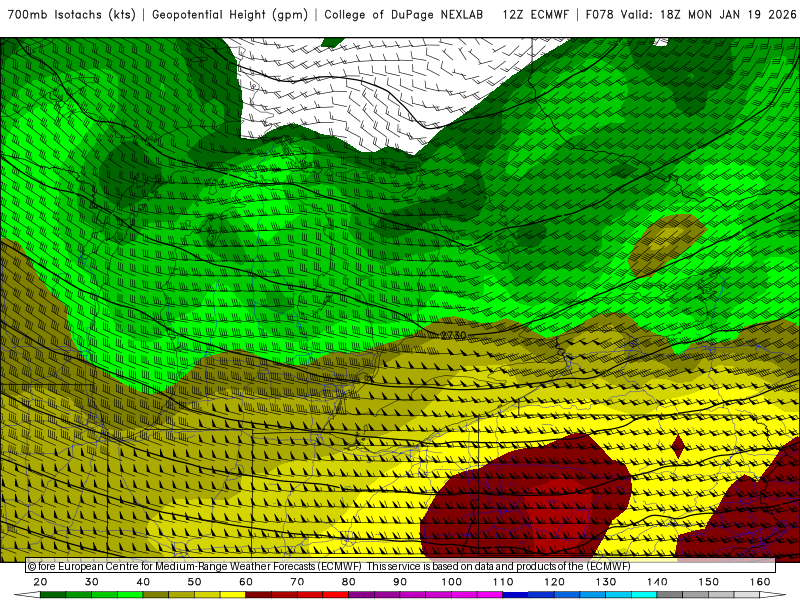Click the bright yellow swatch left of 60
The width and height of the screenshot is (800, 600).
coord(233,595)
